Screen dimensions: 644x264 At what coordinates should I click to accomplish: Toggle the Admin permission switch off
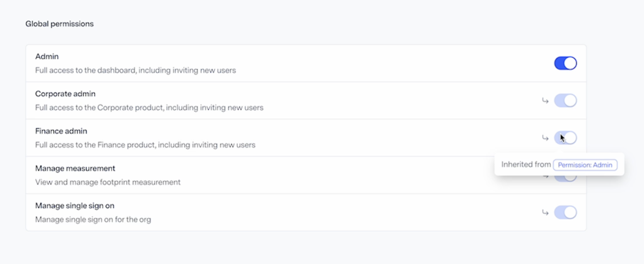565,63
